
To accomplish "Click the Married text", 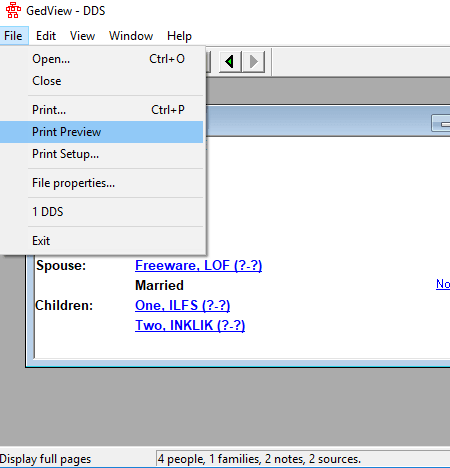I will coord(159,285).
